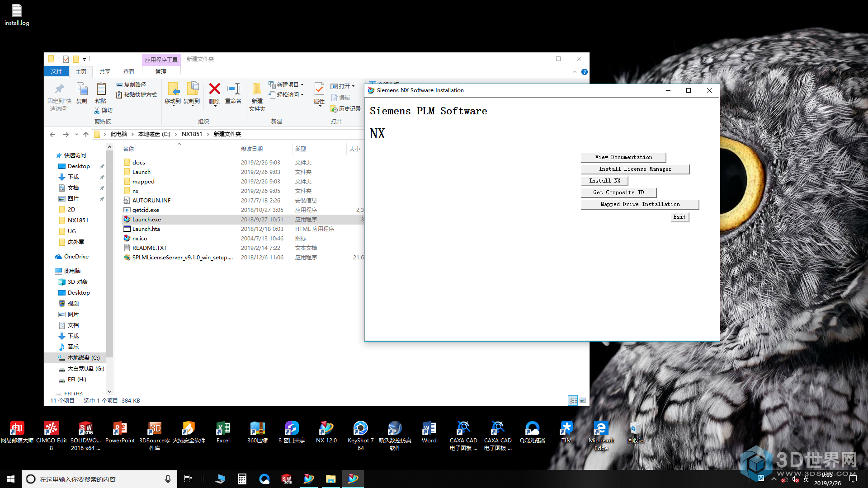Click Pin to Quick Access (固定到快速访问) icon
Viewport: 868px width, 488px height.
[x=59, y=89]
